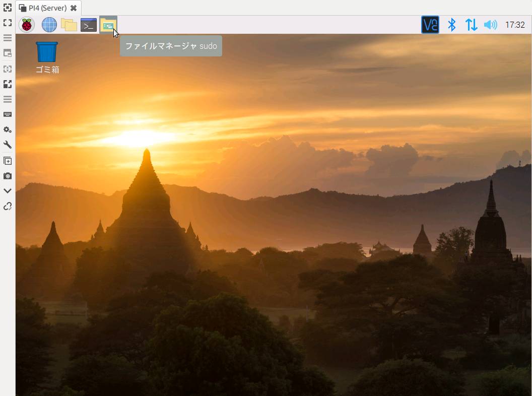
Task: Show the calendar from the 17:32 clock
Action: (x=515, y=25)
